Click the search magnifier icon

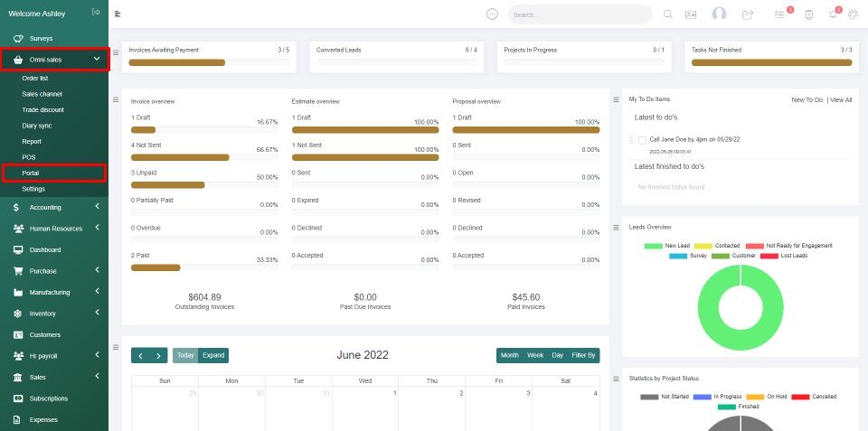click(x=668, y=14)
